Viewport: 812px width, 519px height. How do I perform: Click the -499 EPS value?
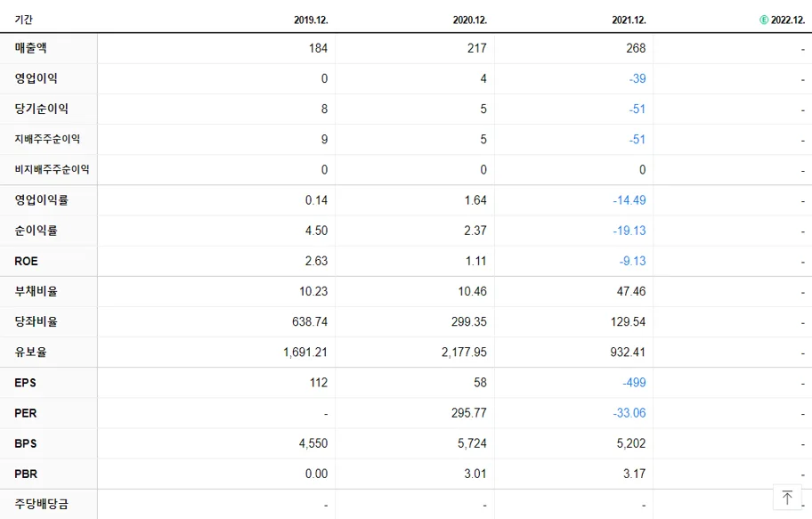(x=634, y=383)
